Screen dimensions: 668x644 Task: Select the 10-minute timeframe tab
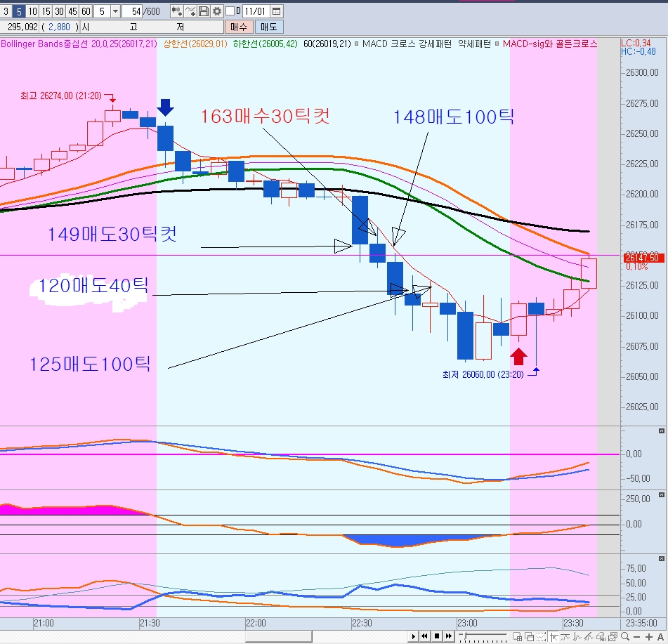click(32, 11)
